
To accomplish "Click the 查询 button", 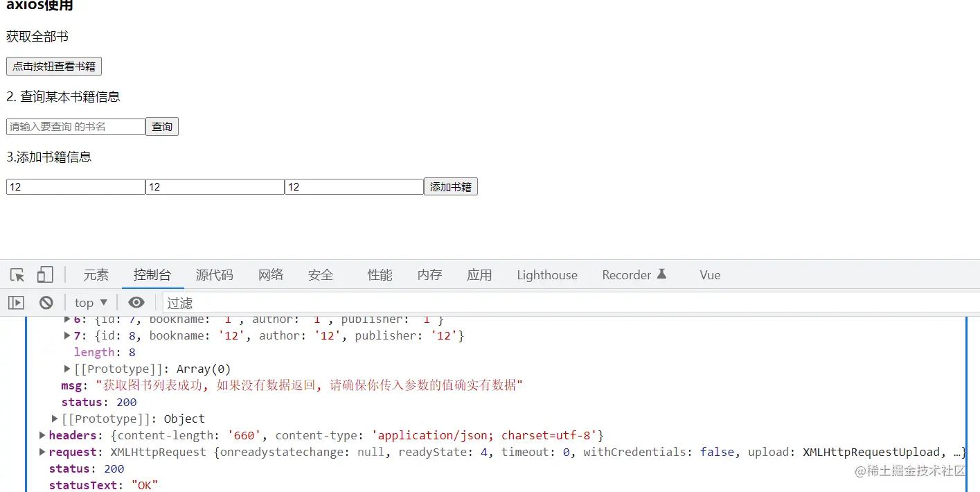I will click(162, 127).
